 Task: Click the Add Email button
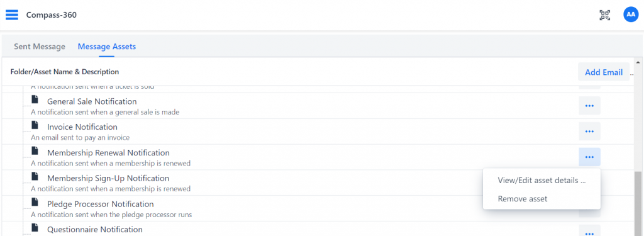point(603,72)
